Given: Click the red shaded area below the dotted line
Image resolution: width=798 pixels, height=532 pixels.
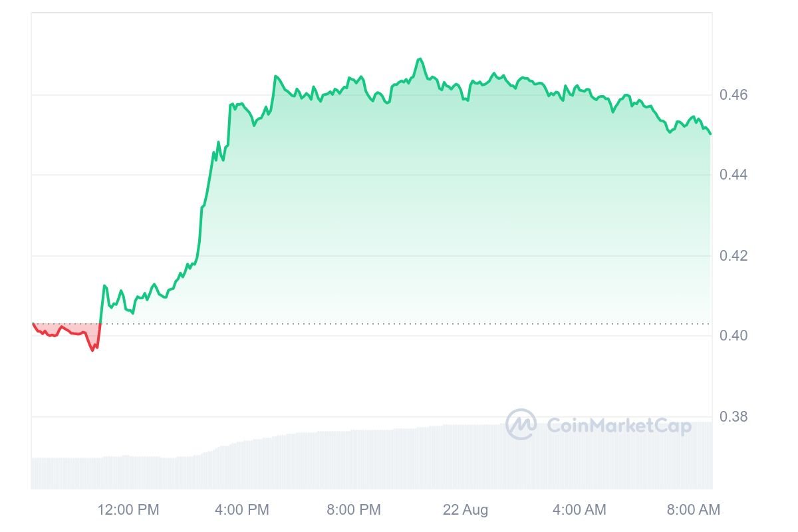Looking at the screenshot, I should 66,329.
